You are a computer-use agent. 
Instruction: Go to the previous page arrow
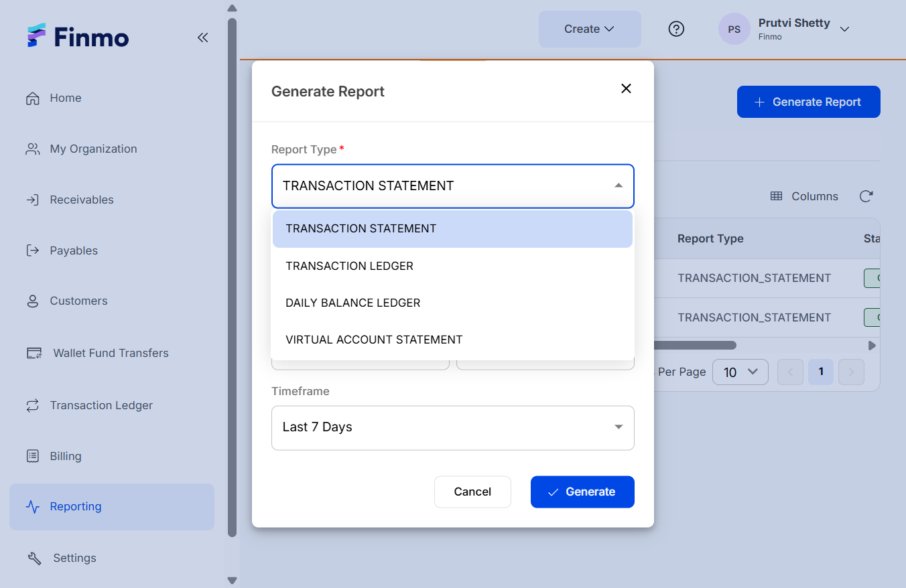(x=790, y=372)
